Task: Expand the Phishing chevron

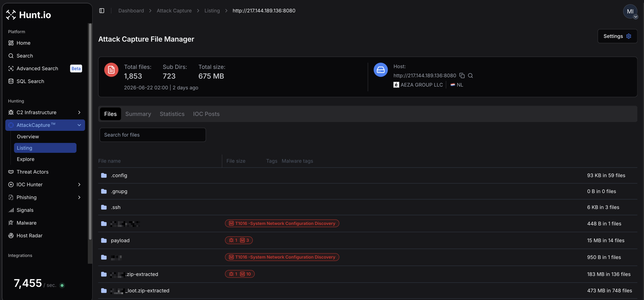Action: point(79,197)
